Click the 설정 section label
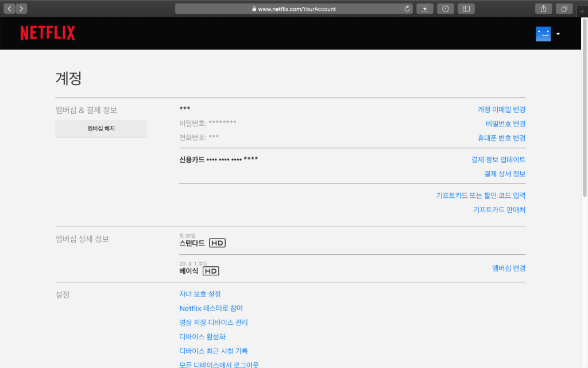588x368 pixels. [63, 294]
